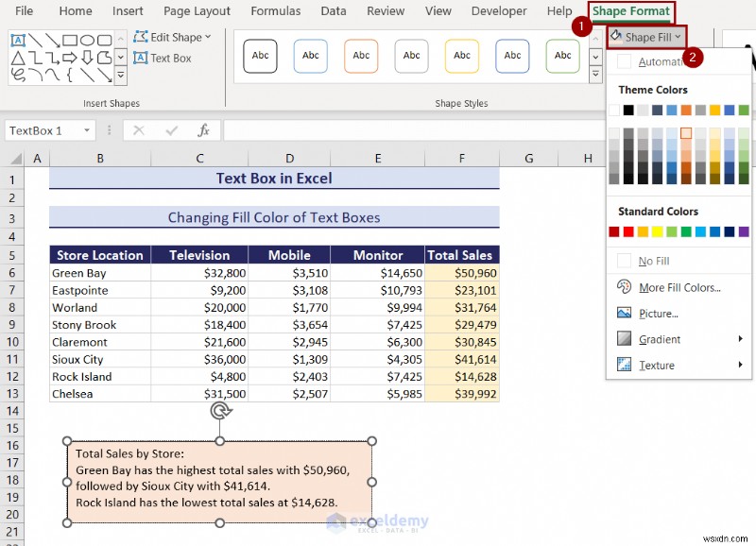Open the File tab
The height and width of the screenshot is (546, 756).
pyautogui.click(x=25, y=10)
